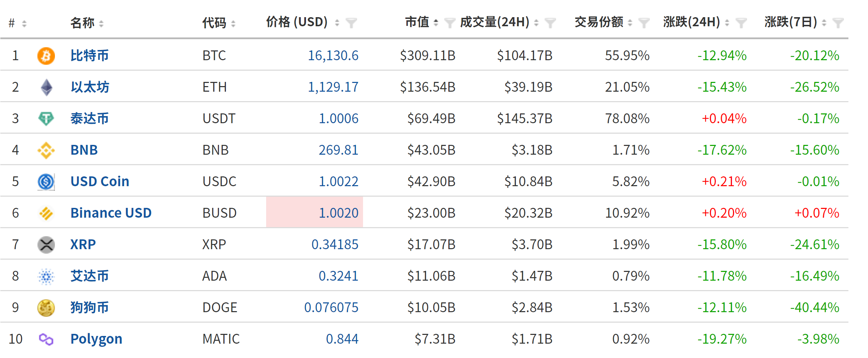
Task: Click the BNB yellow logo icon
Action: tap(46, 150)
